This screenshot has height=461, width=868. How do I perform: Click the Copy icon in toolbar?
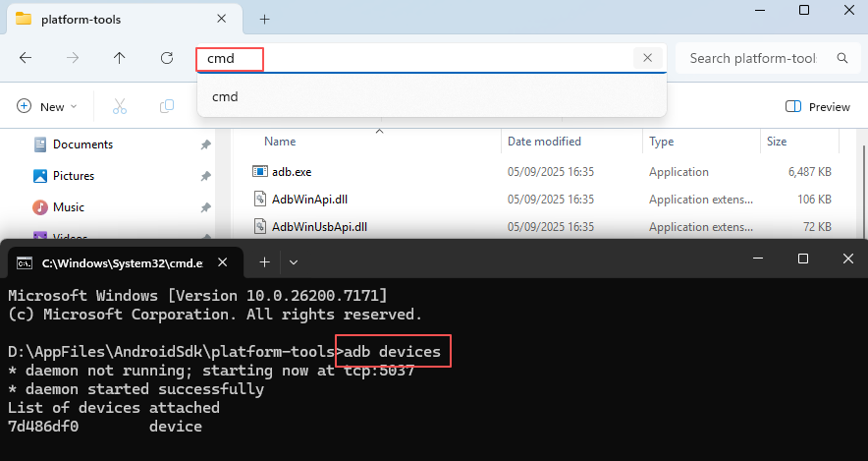tap(167, 106)
